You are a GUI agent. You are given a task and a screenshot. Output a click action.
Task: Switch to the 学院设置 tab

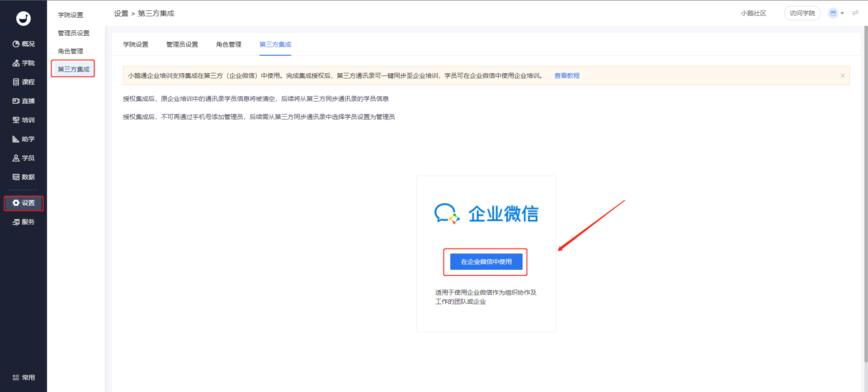click(136, 44)
